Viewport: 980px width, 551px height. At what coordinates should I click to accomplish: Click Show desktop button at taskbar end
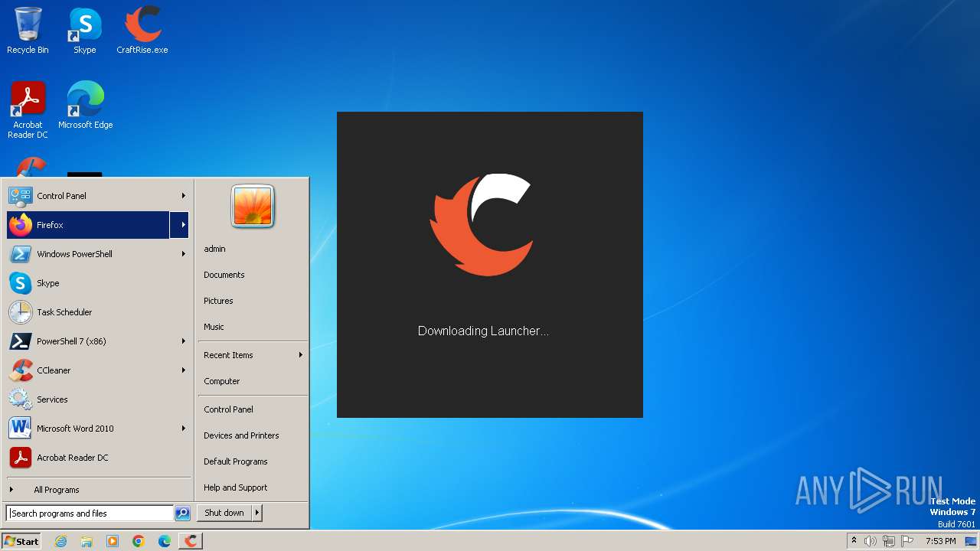(971, 541)
